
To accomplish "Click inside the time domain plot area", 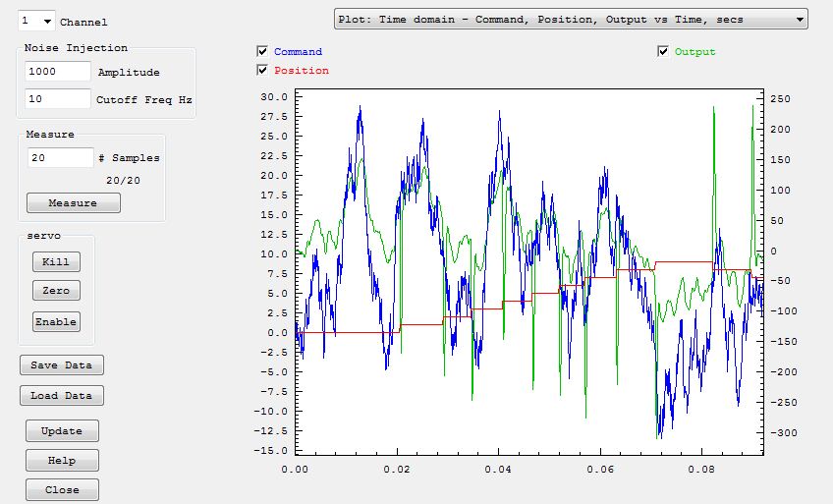I will click(x=528, y=273).
